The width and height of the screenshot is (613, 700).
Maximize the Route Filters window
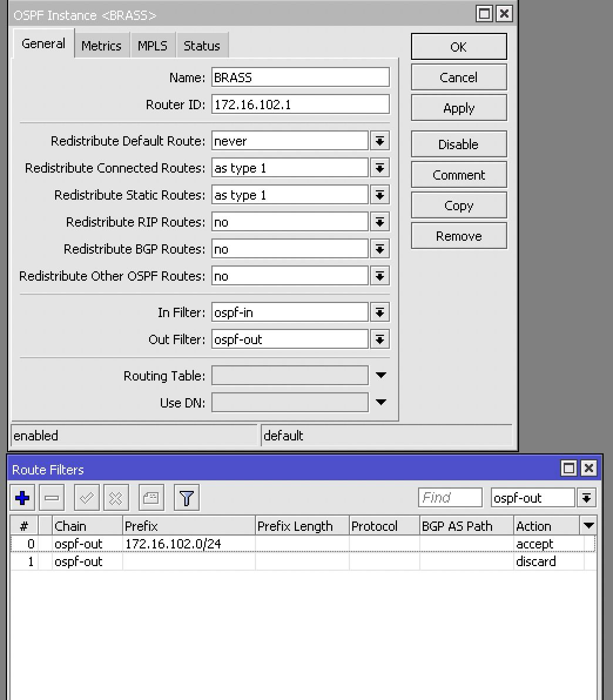coord(569,468)
